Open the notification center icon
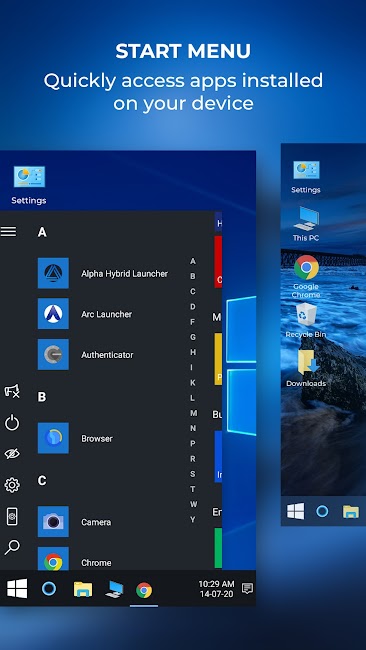The image size is (366, 650). pos(247,588)
